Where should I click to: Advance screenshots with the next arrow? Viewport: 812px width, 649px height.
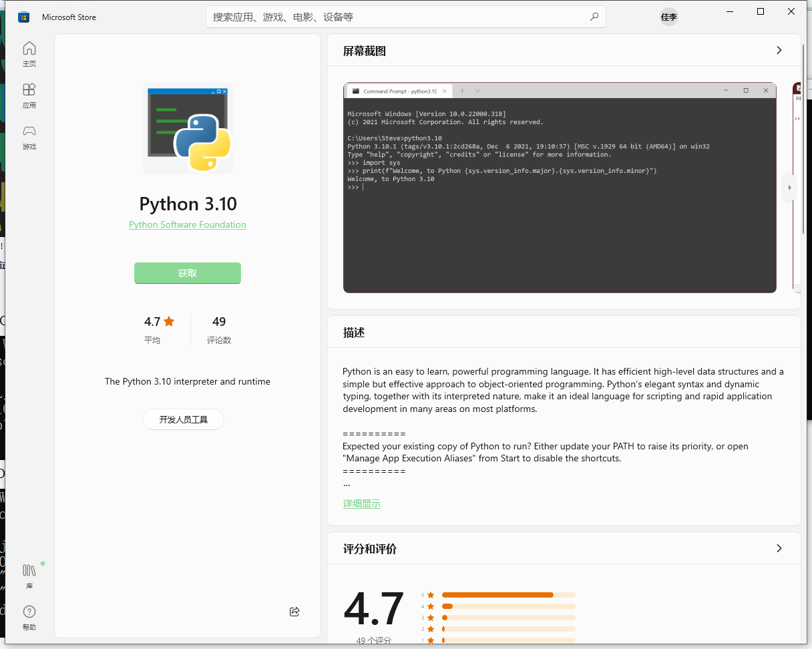point(790,188)
